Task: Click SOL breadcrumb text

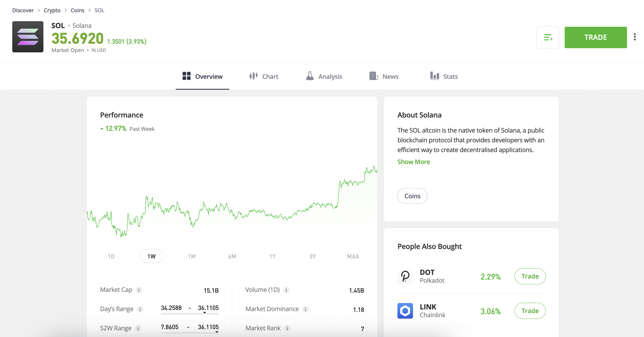Action: point(99,10)
